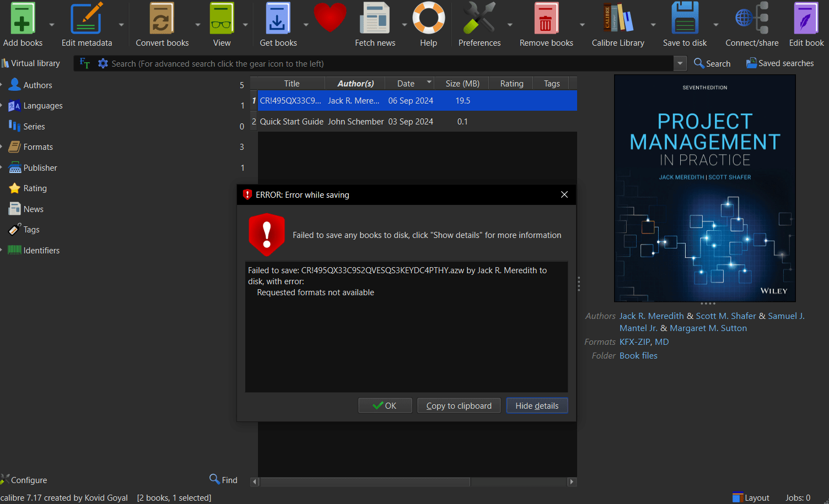This screenshot has width=829, height=504.
Task: Open Get books dropdown arrow
Action: [x=306, y=25]
